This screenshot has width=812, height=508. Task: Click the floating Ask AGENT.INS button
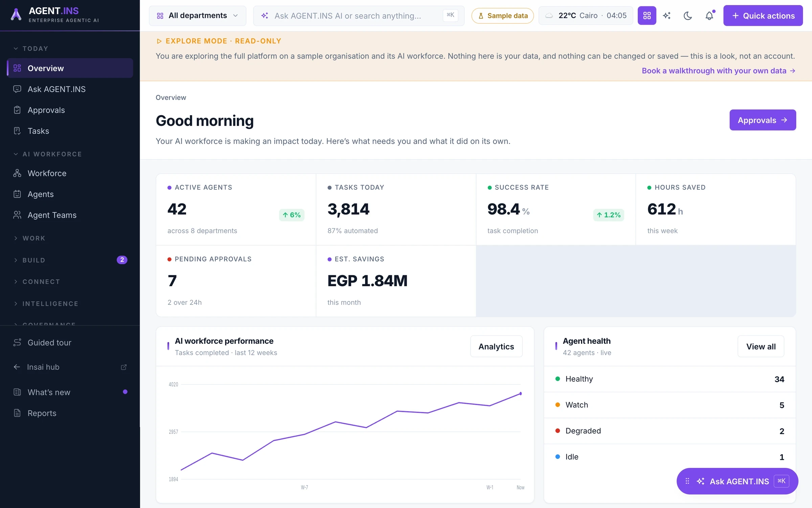click(737, 481)
